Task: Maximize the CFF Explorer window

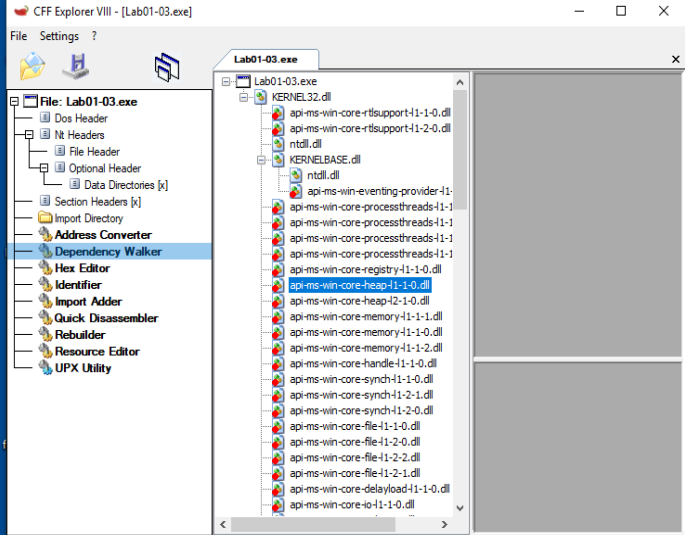Action: pos(621,11)
